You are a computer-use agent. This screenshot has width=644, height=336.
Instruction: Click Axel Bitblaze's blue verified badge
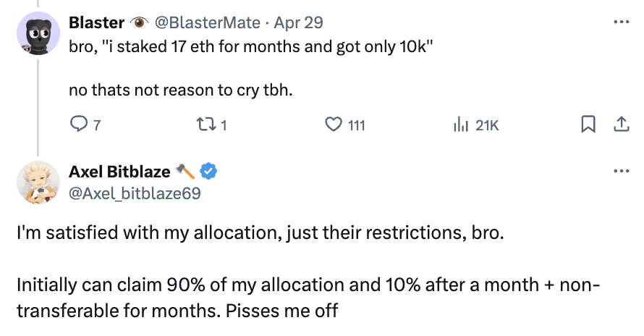(209, 172)
